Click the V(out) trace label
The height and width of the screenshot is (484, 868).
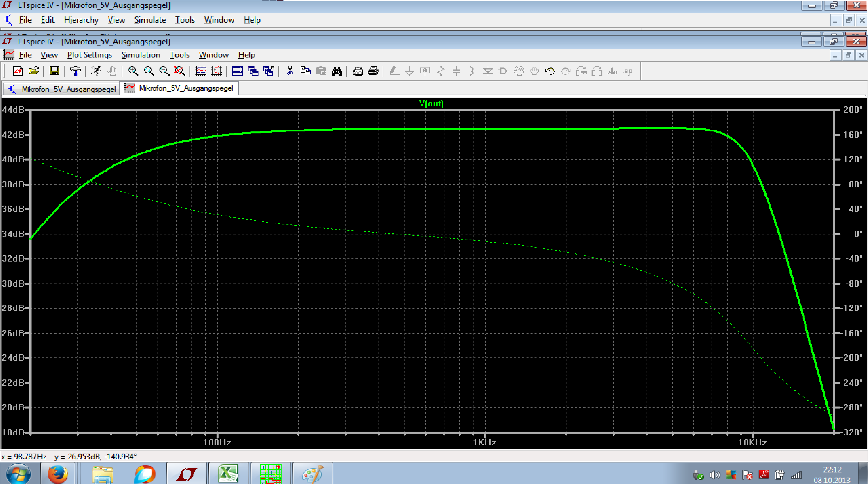pyautogui.click(x=431, y=103)
